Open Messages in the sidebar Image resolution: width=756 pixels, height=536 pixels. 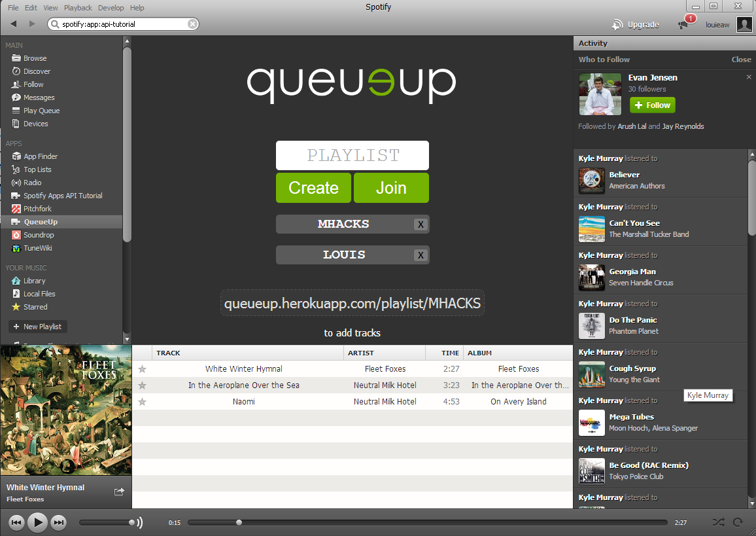[x=39, y=97]
